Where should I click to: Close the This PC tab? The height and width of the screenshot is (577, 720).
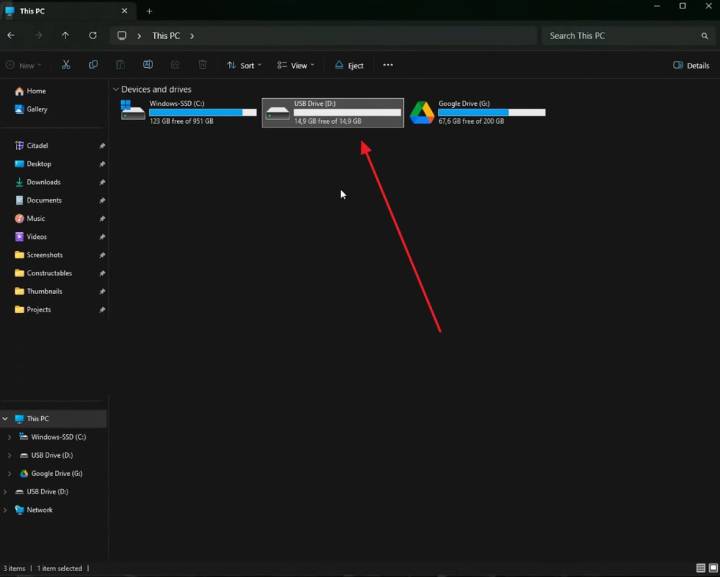pyautogui.click(x=124, y=11)
